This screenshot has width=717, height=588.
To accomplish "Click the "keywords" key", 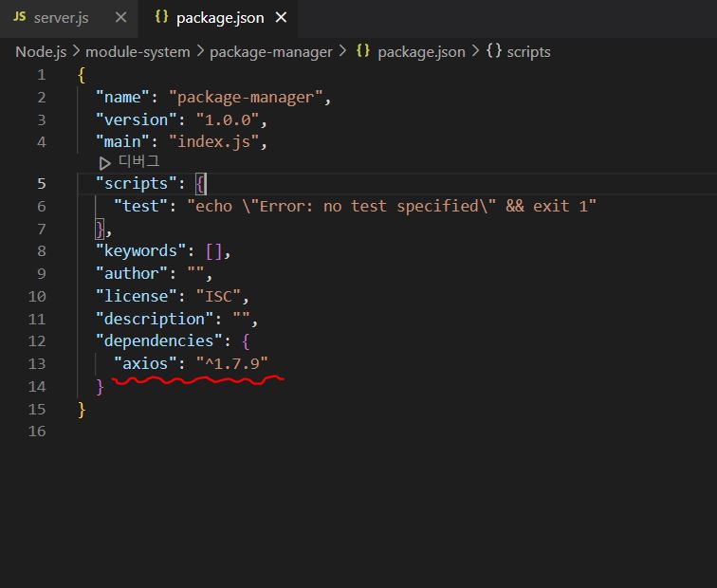I will click(x=140, y=251).
